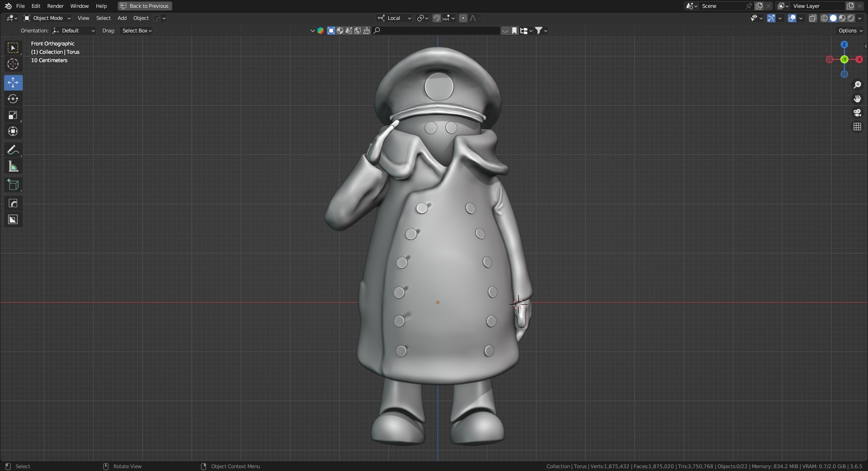This screenshot has width=868, height=471.
Task: Select the Transform tool
Action: coord(13,131)
